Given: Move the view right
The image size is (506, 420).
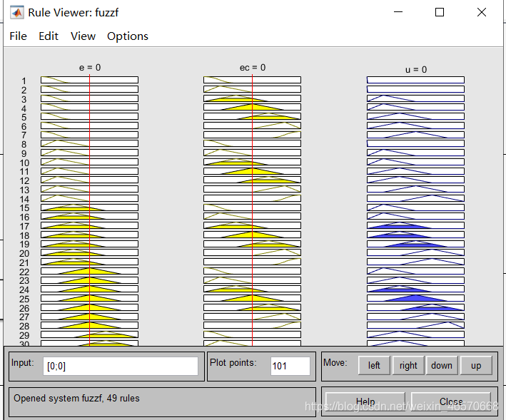Looking at the screenshot, I should point(408,366).
